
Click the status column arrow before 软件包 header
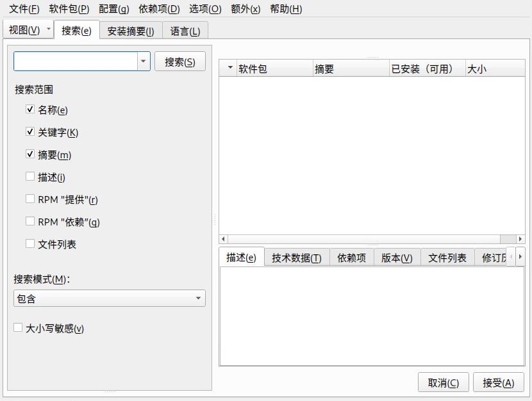pos(230,69)
